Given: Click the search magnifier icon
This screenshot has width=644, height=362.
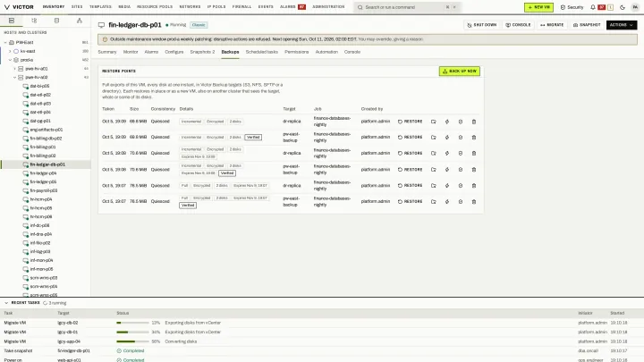Looking at the screenshot, I should point(360,7).
